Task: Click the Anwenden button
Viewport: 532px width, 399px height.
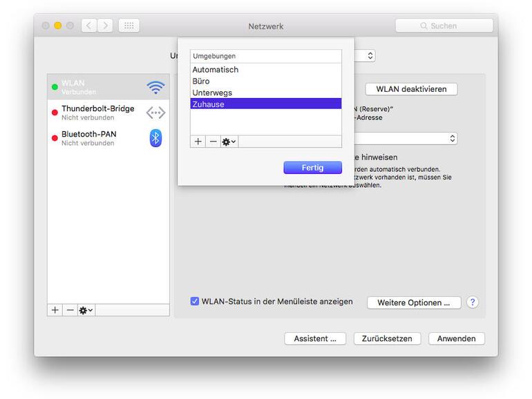Action: click(x=456, y=338)
